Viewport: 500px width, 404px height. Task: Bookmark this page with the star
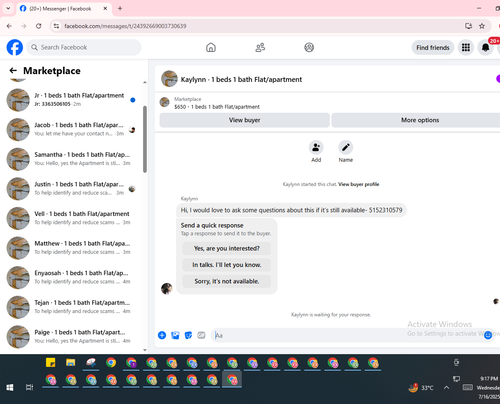[482, 26]
